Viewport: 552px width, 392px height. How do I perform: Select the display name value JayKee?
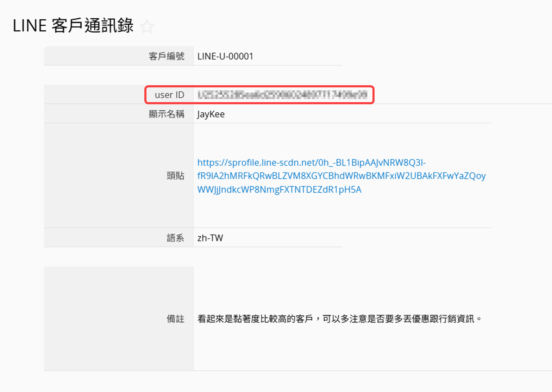click(x=211, y=114)
